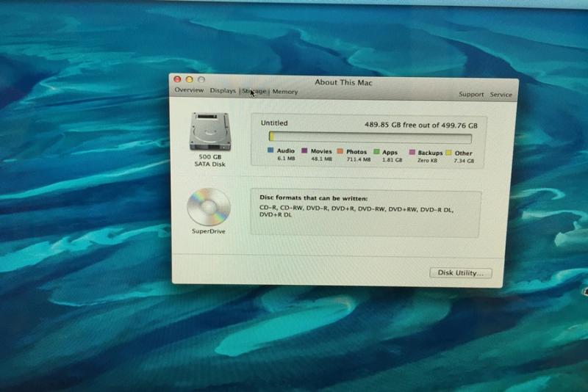Click the Support link
Screen dimensions: 588x392
471,95
